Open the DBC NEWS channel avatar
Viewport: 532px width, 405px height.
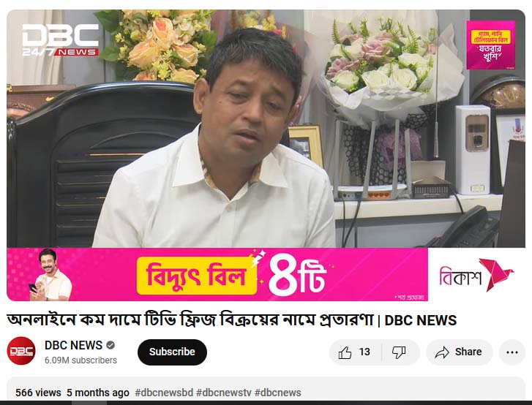pyautogui.click(x=21, y=351)
